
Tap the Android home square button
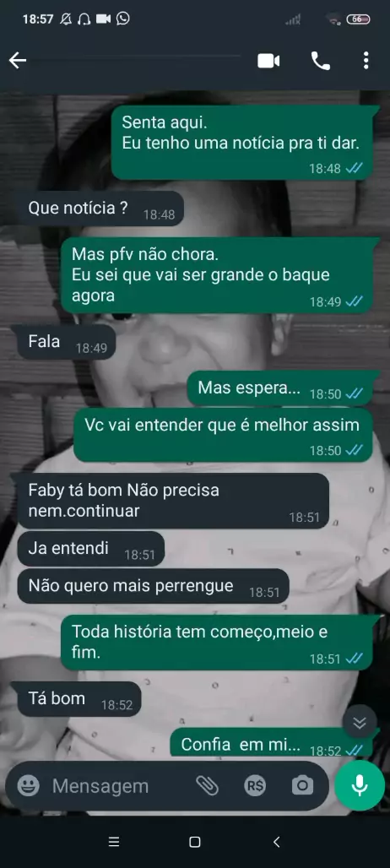pyautogui.click(x=195, y=842)
